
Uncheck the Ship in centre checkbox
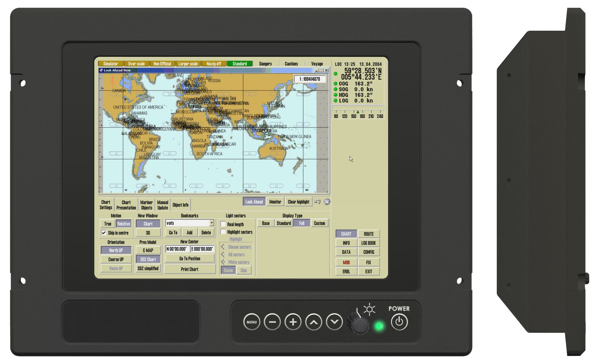pos(104,233)
